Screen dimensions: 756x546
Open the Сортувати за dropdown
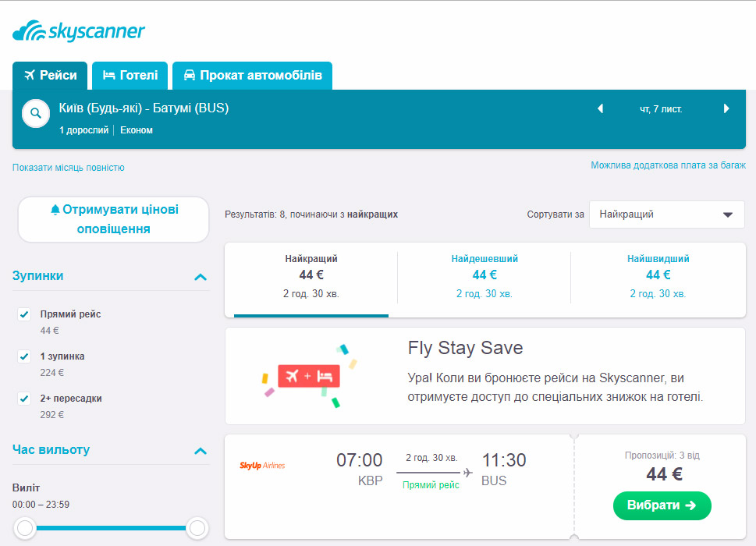[x=667, y=214]
